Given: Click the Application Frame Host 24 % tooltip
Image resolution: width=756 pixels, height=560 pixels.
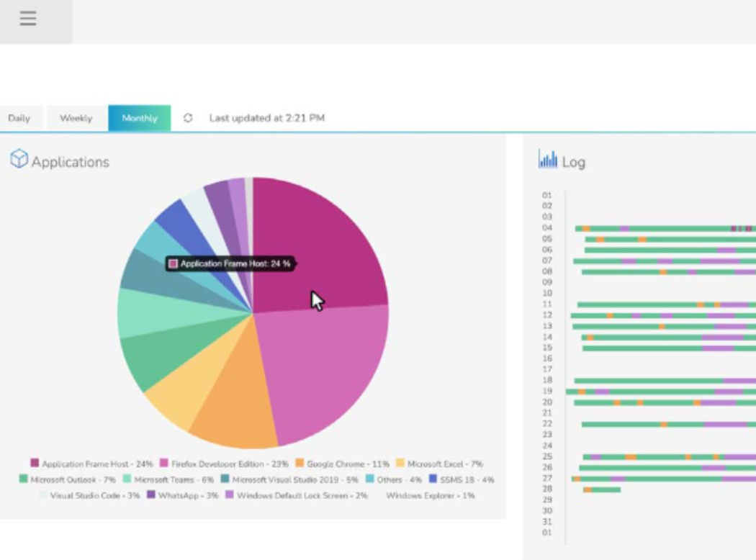Looking at the screenshot, I should 230,263.
